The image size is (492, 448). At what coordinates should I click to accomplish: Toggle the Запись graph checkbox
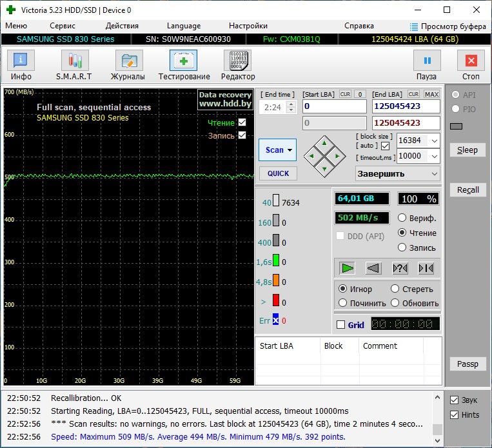click(x=242, y=135)
